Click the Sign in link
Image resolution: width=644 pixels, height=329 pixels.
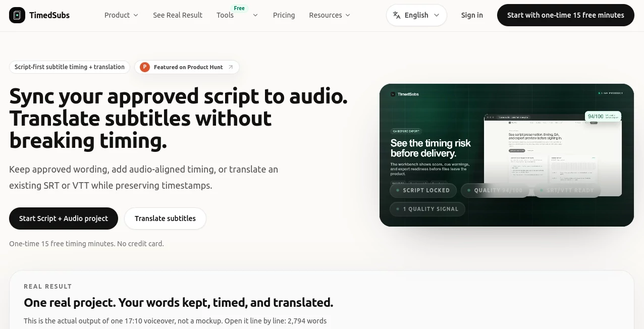(x=472, y=15)
